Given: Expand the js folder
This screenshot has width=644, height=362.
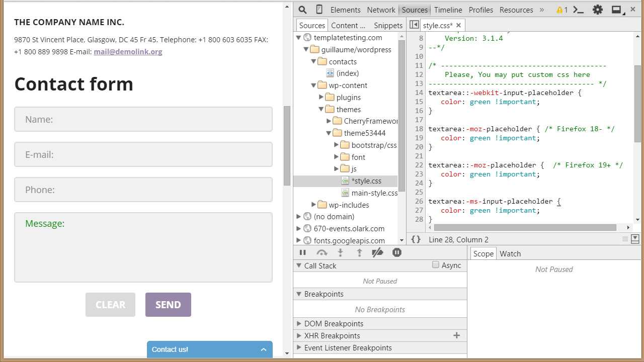Looking at the screenshot, I should point(337,169).
